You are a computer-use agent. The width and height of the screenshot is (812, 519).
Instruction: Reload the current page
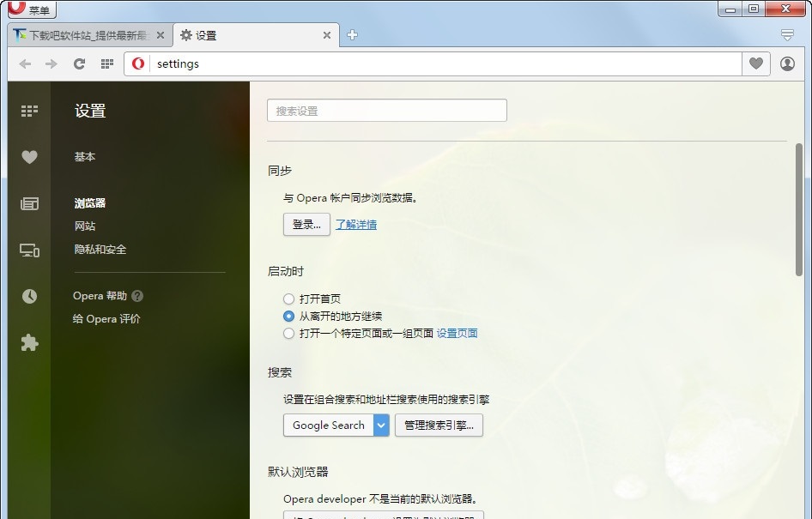click(x=79, y=63)
